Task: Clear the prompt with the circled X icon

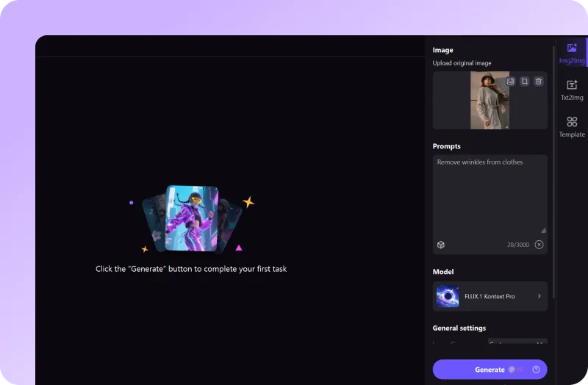Action: (539, 245)
